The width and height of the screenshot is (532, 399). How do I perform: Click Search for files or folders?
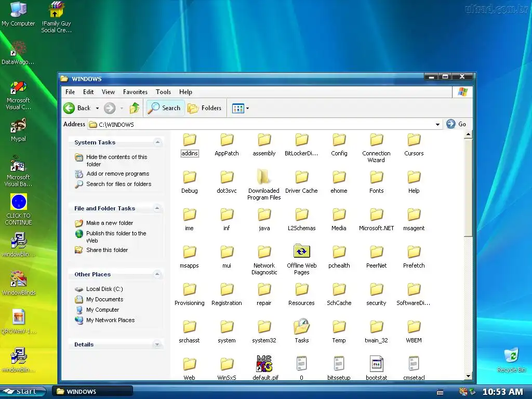click(119, 184)
